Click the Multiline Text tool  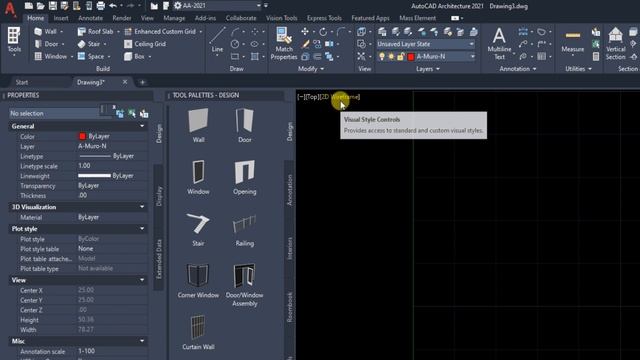(499, 43)
